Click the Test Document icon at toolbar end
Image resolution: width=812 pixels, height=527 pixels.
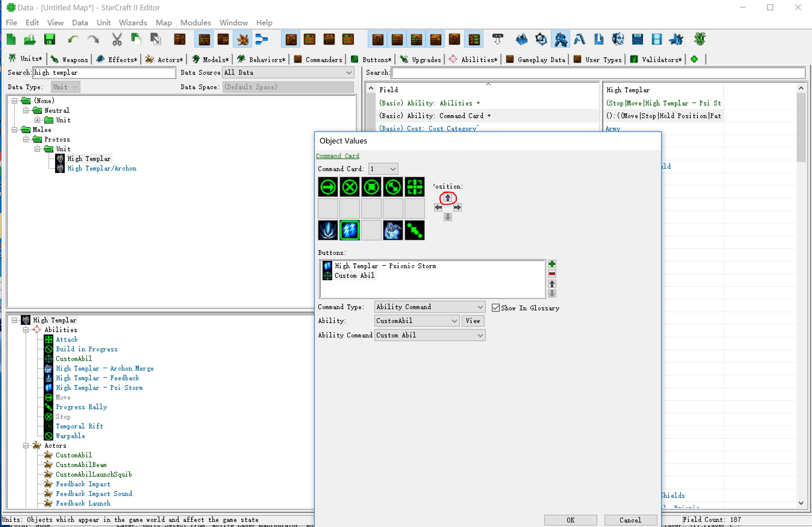(699, 39)
